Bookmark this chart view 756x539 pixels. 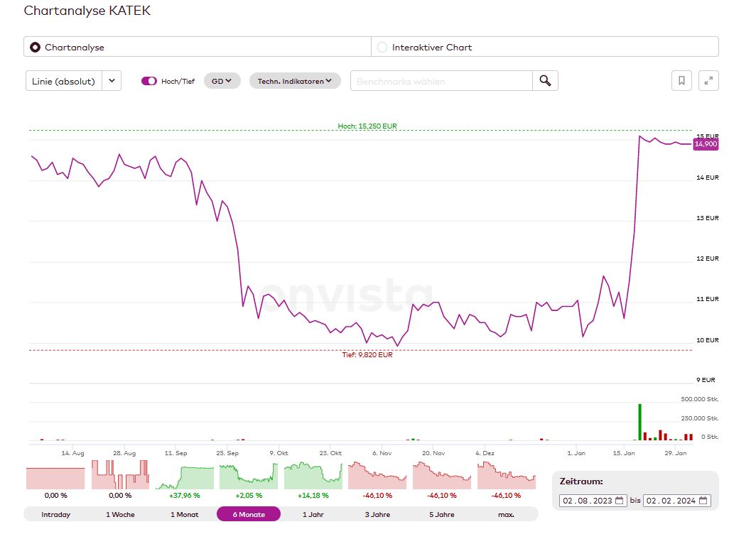click(x=681, y=80)
